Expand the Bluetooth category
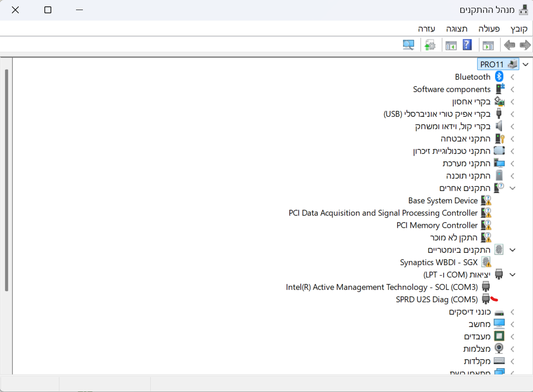The image size is (533, 392). [511, 76]
